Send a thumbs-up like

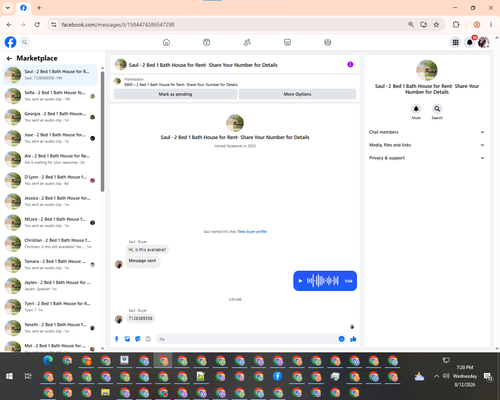[353, 339]
